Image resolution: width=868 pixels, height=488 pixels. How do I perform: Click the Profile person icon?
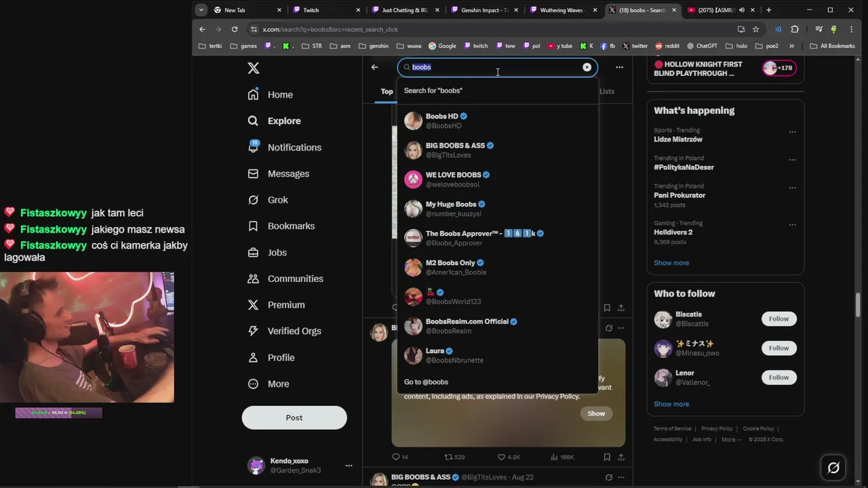(253, 357)
